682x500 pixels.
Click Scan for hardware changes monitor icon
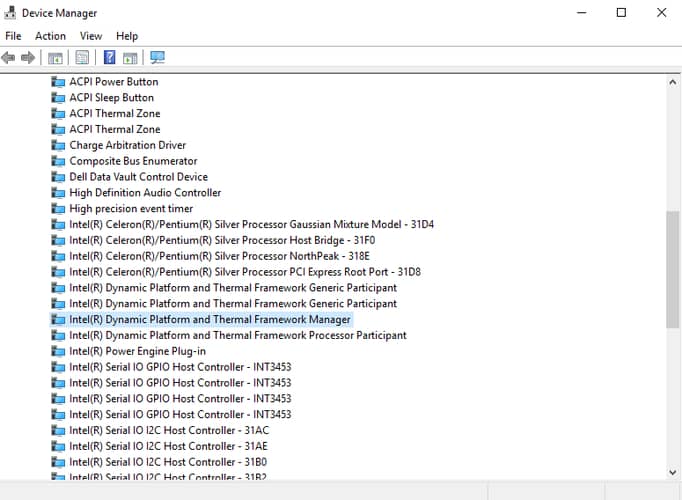tap(157, 57)
